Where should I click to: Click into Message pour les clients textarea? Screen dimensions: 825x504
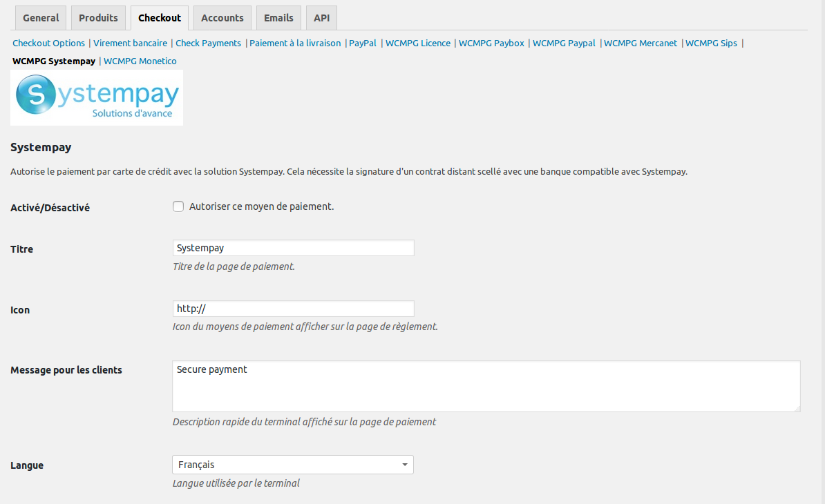pyautogui.click(x=486, y=386)
